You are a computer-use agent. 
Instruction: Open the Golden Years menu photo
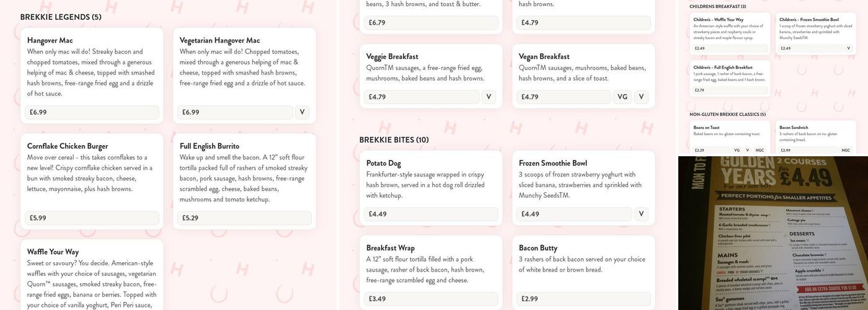(773, 233)
